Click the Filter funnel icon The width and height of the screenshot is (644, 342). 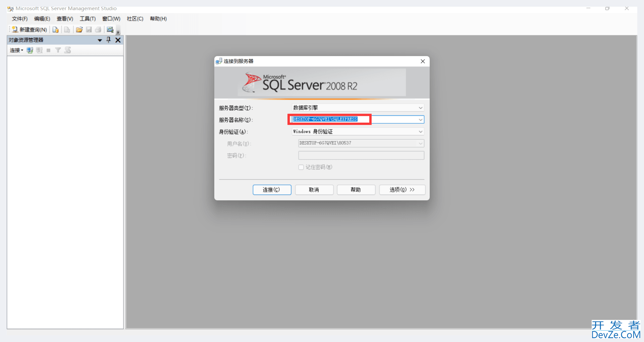[x=58, y=50]
